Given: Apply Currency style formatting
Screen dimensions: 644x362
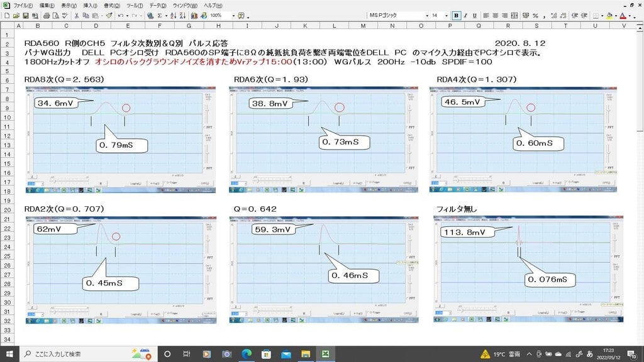Looking at the screenshot, I should 526,16.
